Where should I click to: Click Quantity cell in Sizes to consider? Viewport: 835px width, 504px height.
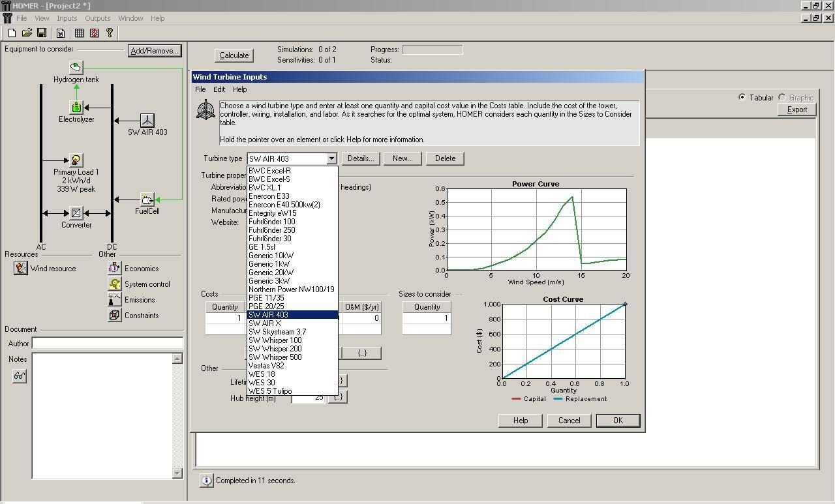click(x=427, y=318)
